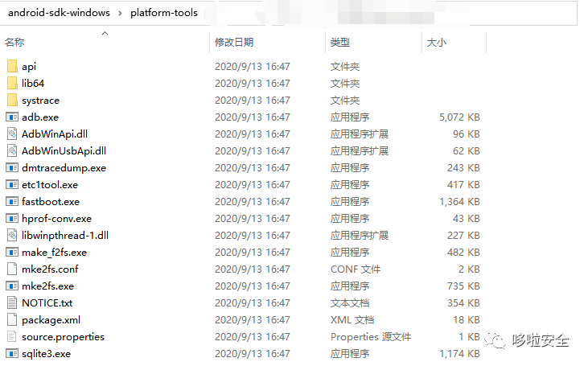Select the lib64 folder name
The width and height of the screenshot is (588, 366).
coord(33,83)
